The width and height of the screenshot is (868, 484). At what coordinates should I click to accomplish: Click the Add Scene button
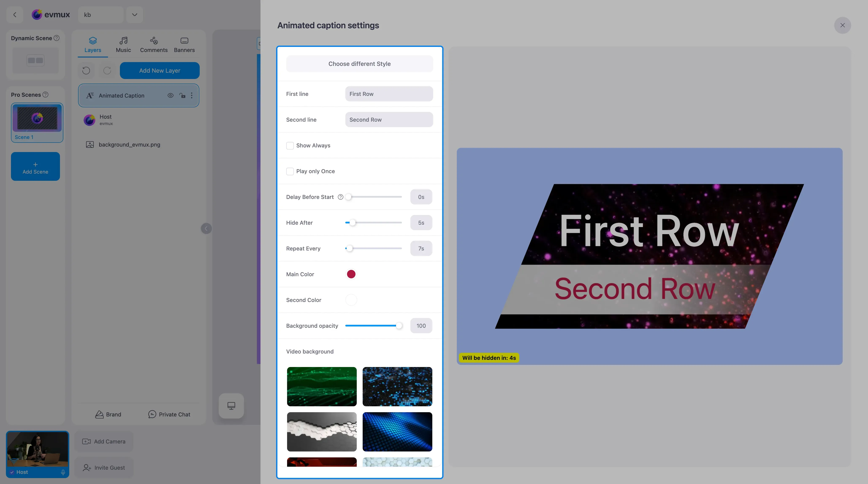click(x=35, y=166)
